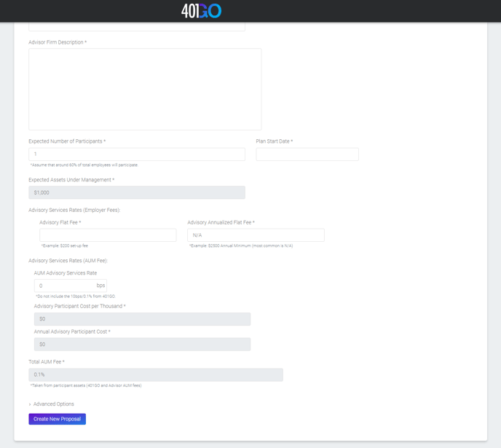Click the Advisory Annualized Flat Fee input
Viewport: 501px width, 448px height.
click(256, 235)
